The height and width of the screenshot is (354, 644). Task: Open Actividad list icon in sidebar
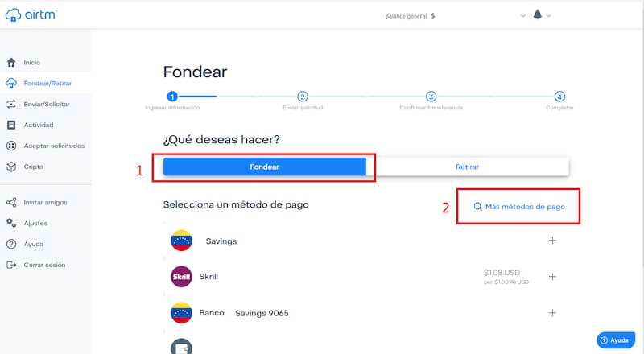(11, 125)
